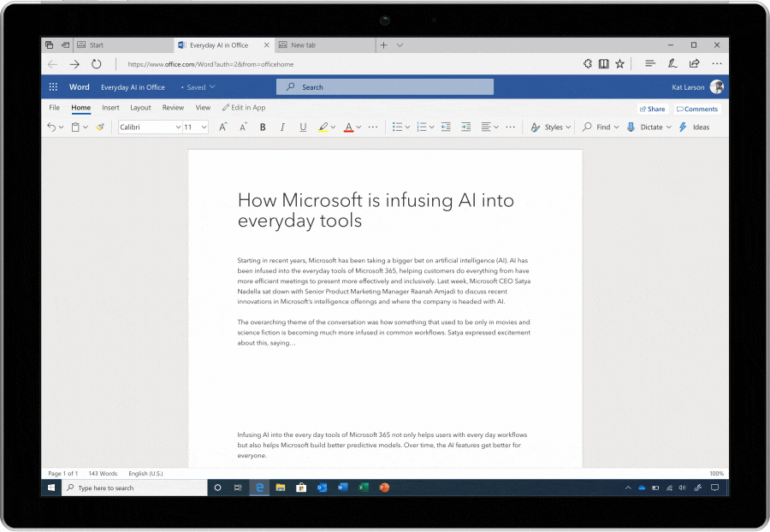Expand the text highlight color options

(332, 127)
